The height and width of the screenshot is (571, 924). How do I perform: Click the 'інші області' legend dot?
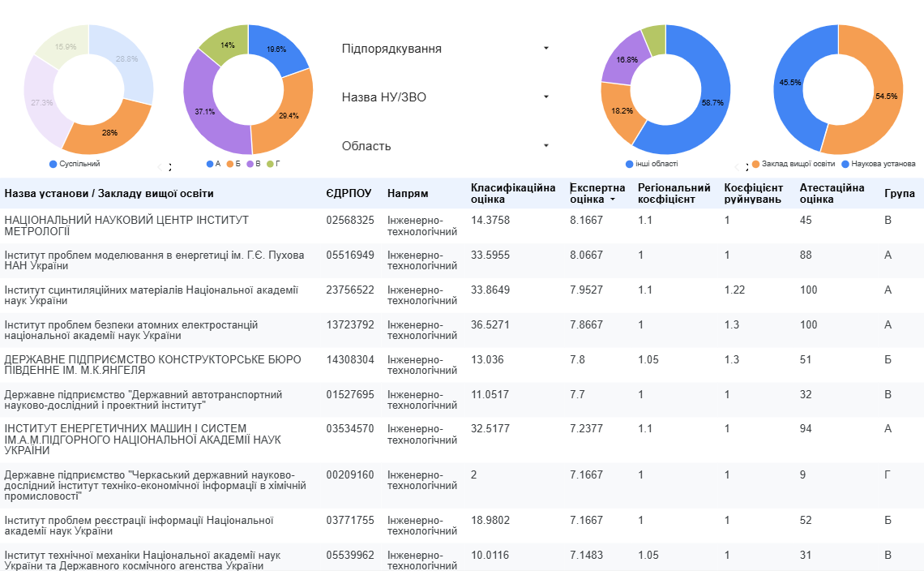point(630,164)
